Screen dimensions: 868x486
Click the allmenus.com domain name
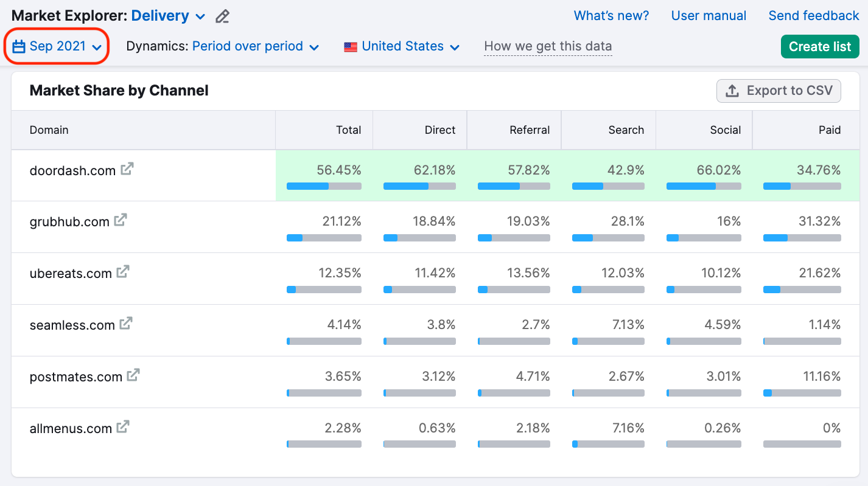(71, 428)
